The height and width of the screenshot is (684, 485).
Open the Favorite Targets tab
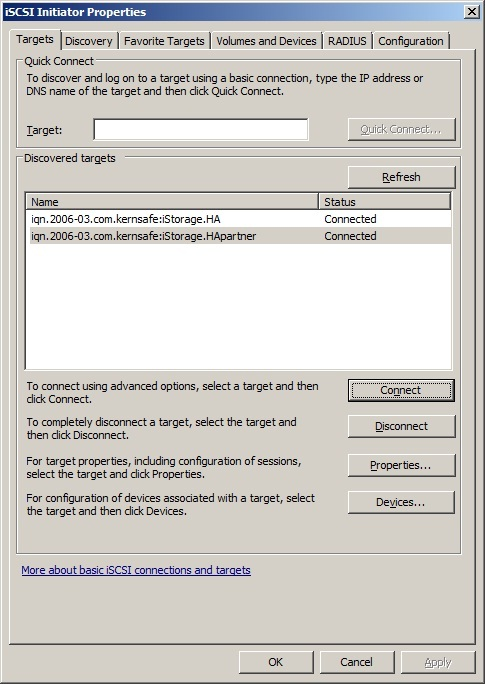coord(164,41)
